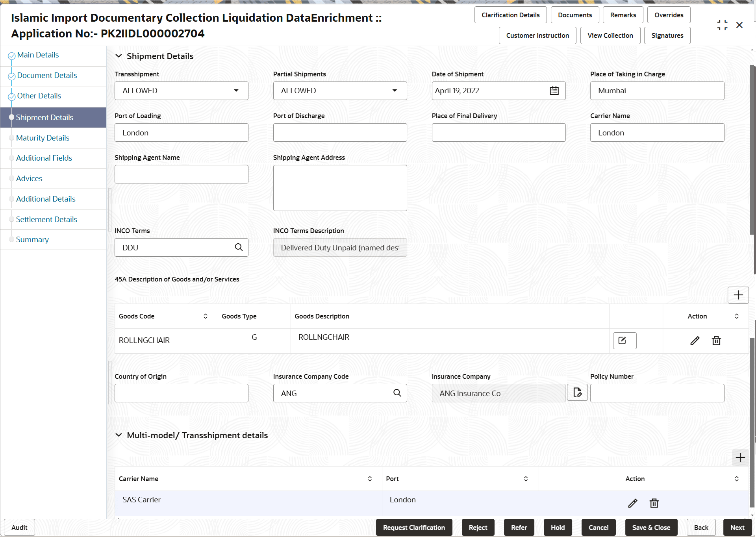Open the Partial Shipments dropdown

tap(395, 91)
